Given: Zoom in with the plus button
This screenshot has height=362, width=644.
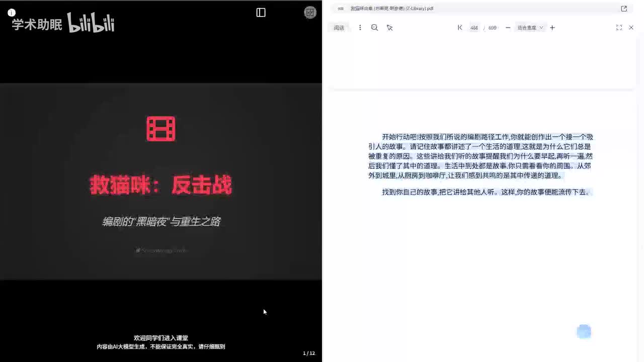Looking at the screenshot, I should point(552,28).
